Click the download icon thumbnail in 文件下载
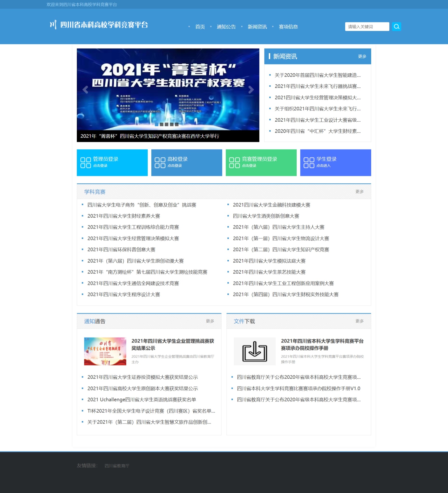 [x=255, y=351]
